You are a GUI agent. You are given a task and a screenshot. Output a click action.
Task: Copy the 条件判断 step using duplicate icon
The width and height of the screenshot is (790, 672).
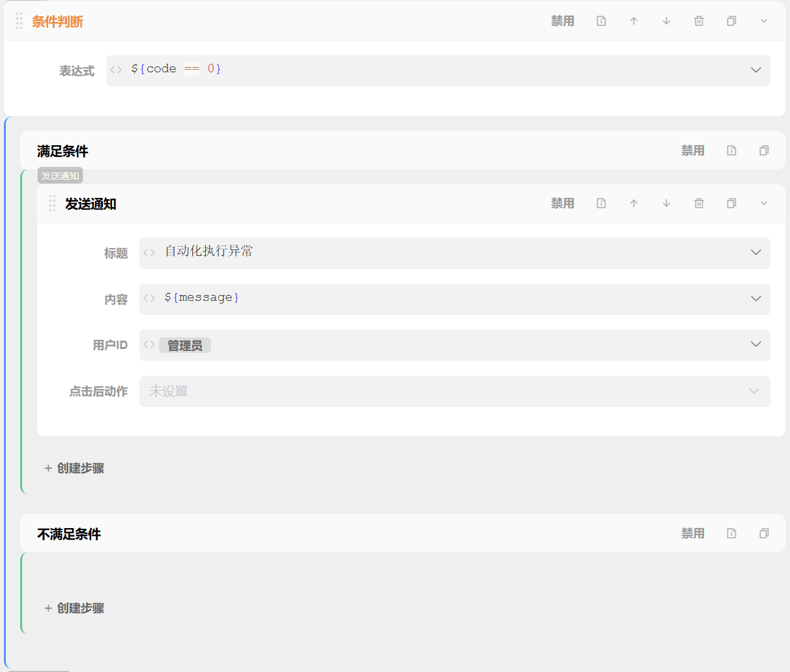pyautogui.click(x=731, y=21)
